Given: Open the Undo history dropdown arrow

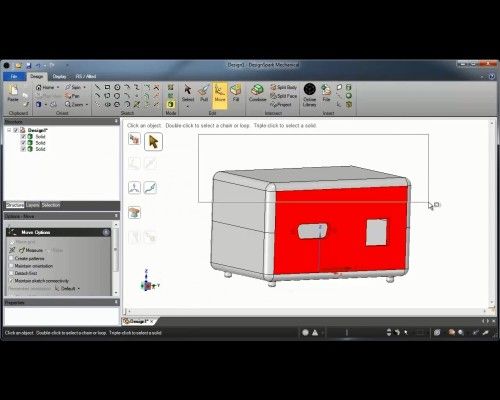Looking at the screenshot, I should tap(44, 65).
